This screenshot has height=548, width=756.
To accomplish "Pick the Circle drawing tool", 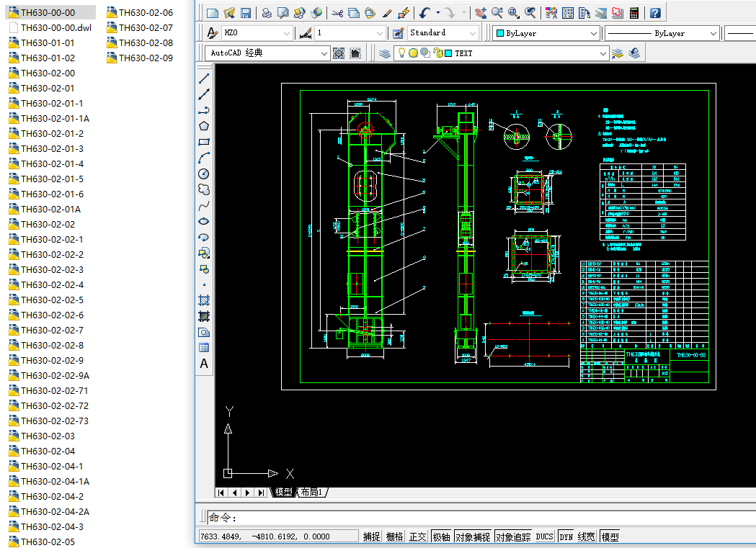I will pos(204,174).
